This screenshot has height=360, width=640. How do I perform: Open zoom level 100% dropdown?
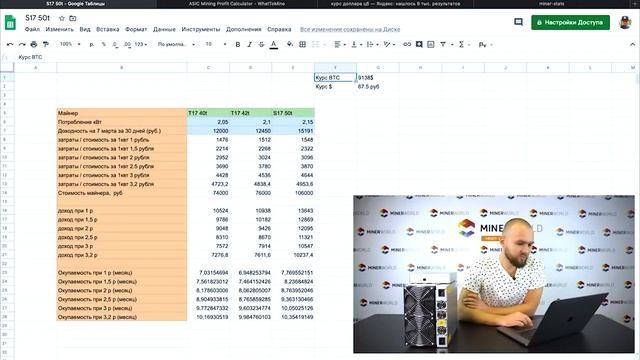point(70,44)
